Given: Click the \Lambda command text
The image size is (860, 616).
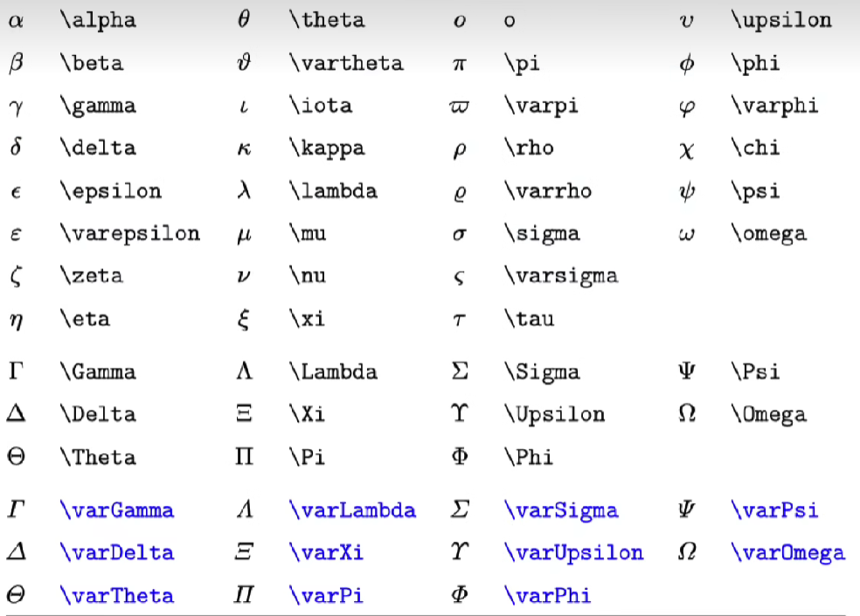Looking at the screenshot, I should click(334, 372).
